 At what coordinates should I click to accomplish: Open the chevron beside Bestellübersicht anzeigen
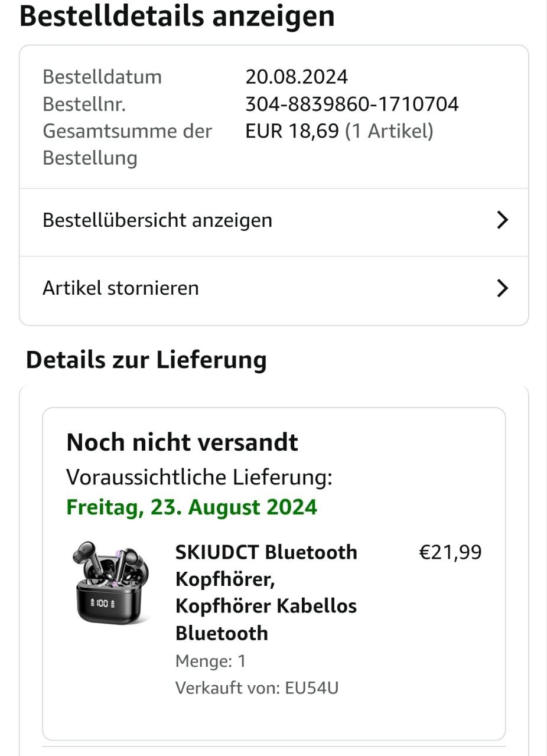[502, 220]
